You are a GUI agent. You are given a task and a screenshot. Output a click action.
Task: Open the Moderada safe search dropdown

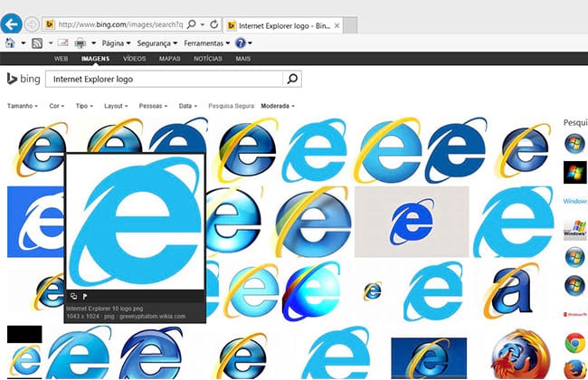tap(278, 106)
